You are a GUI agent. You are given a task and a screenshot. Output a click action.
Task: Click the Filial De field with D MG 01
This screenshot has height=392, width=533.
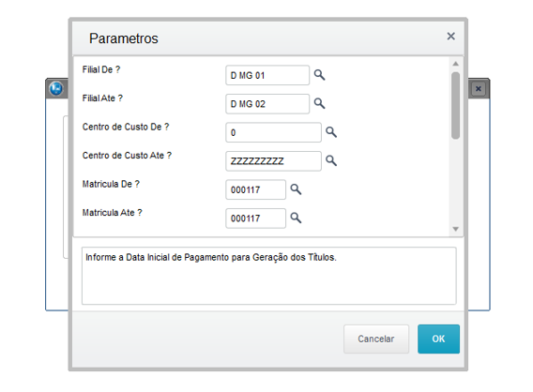pyautogui.click(x=267, y=75)
